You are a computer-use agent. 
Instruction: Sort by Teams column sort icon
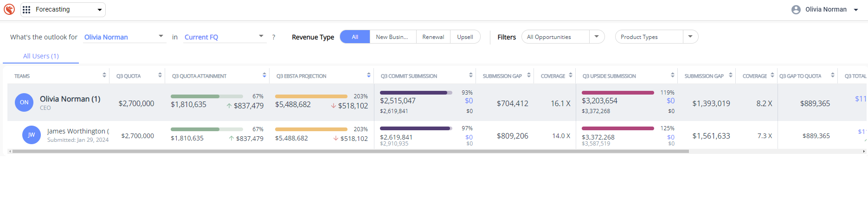(x=104, y=75)
